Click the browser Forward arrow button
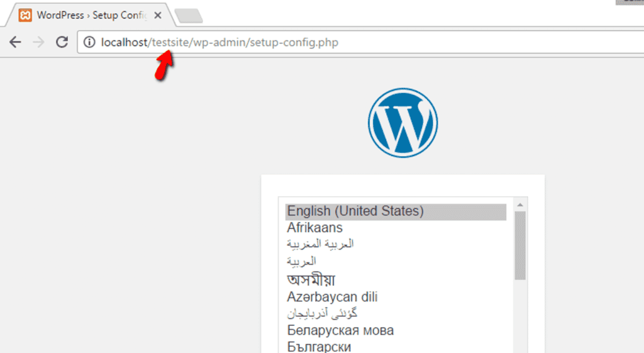The width and height of the screenshot is (644, 353). coord(38,43)
